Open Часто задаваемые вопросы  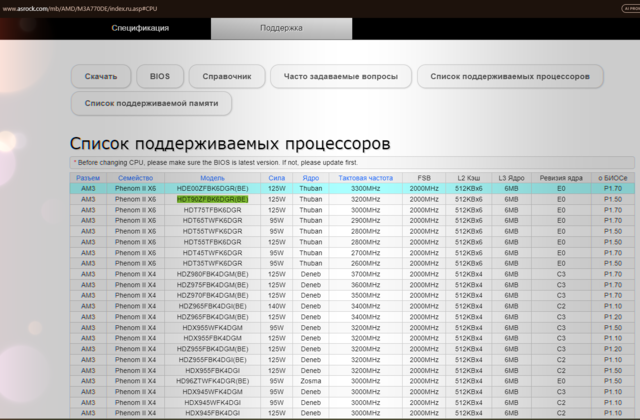coord(340,76)
